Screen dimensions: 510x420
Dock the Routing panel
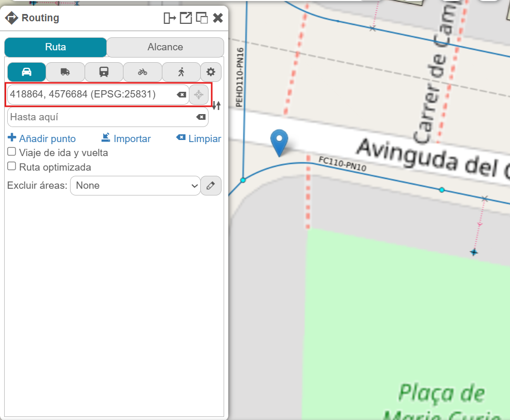pos(170,18)
